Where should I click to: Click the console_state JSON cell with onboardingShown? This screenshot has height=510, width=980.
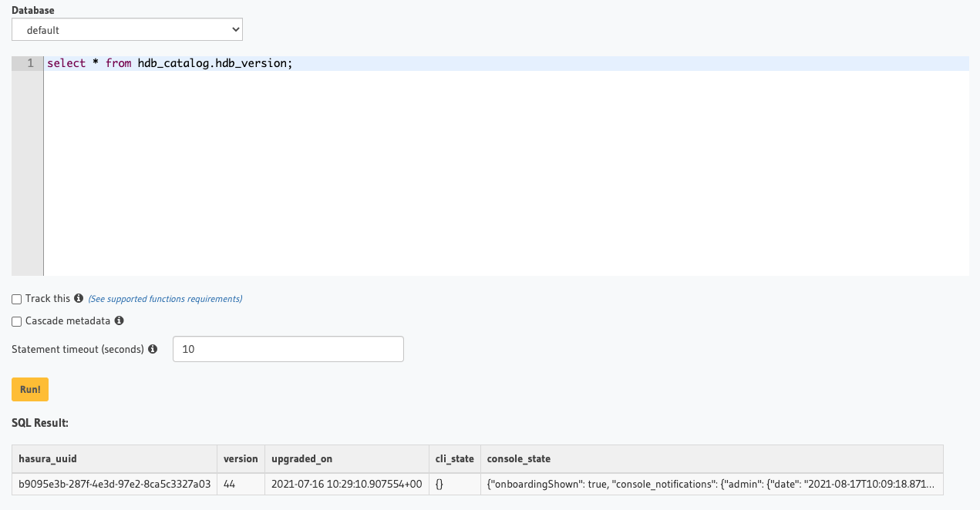pos(712,484)
